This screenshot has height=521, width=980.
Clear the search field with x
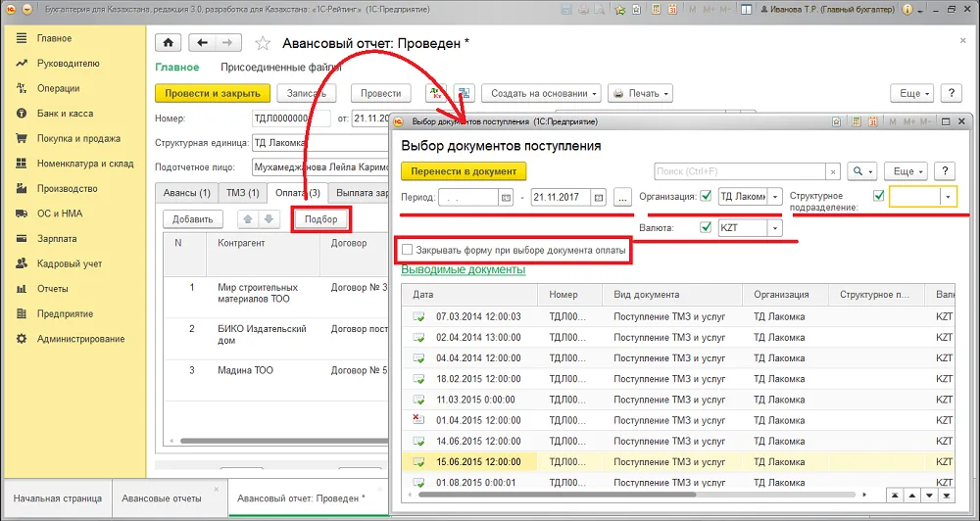(833, 171)
